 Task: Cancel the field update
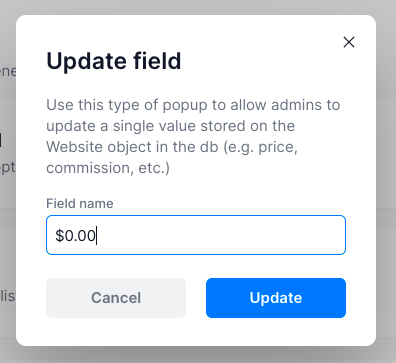tap(116, 298)
